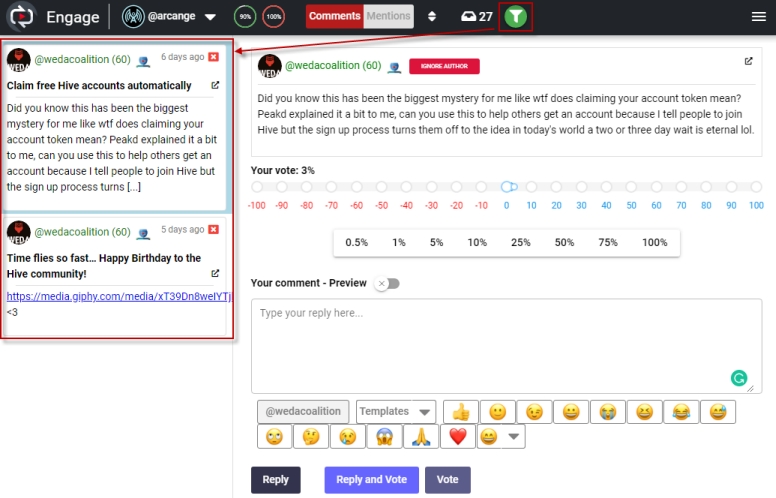Insert the thumbs up emoji
This screenshot has width=776, height=498.
[461, 411]
